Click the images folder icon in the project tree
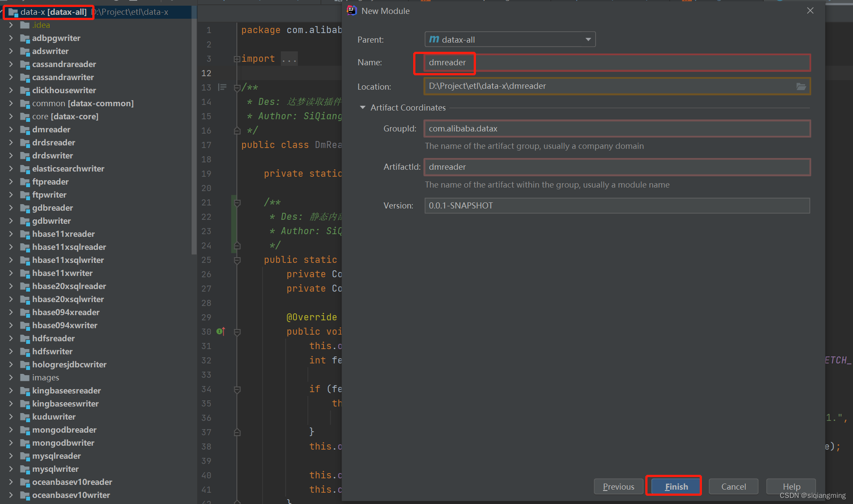853x504 pixels. (25, 378)
